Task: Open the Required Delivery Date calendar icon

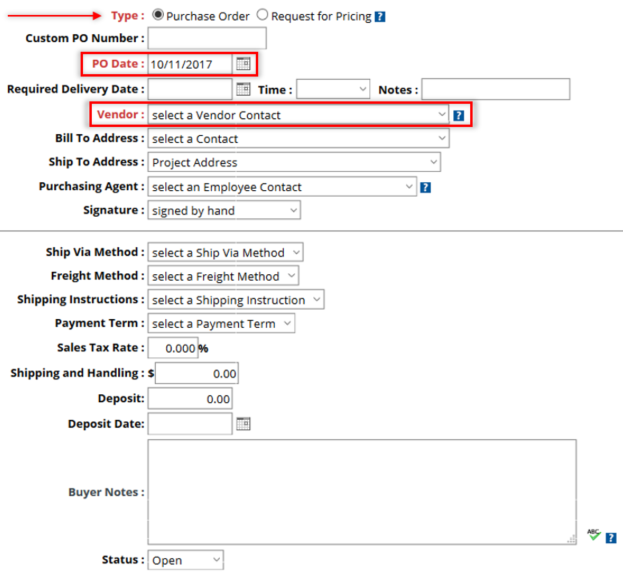Action: (243, 89)
